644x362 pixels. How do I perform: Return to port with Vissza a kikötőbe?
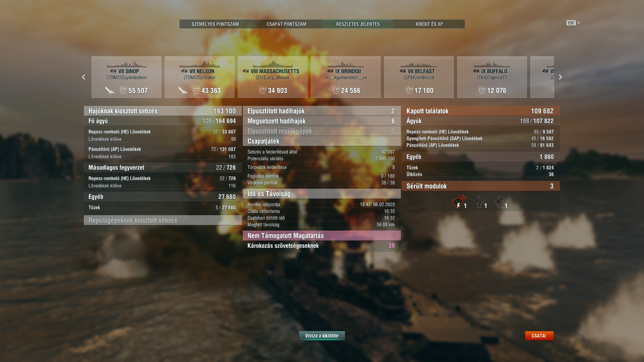point(322,336)
